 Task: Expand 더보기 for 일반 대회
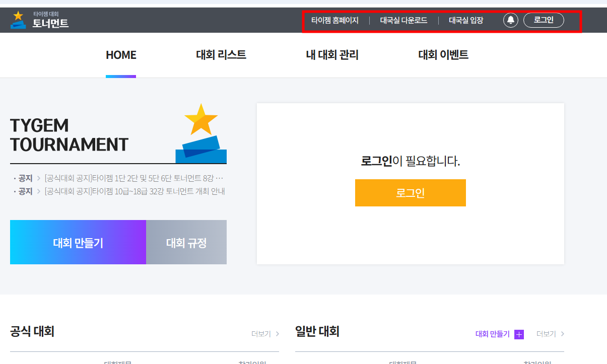(x=551, y=334)
